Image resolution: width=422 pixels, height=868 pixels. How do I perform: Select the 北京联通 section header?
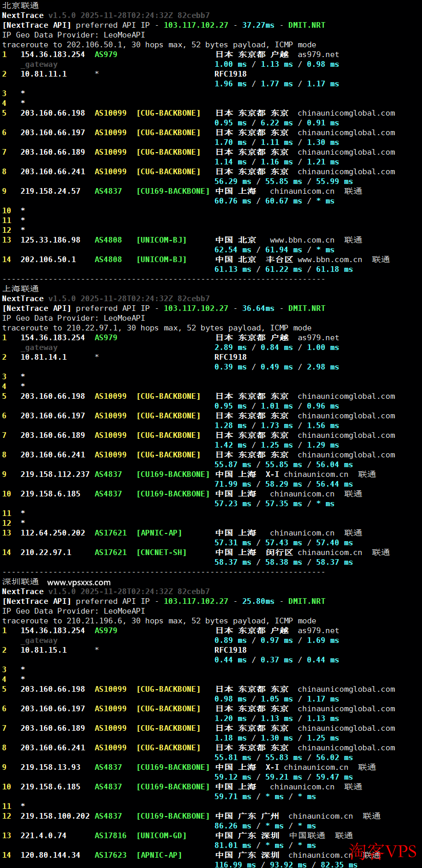(21, 5)
